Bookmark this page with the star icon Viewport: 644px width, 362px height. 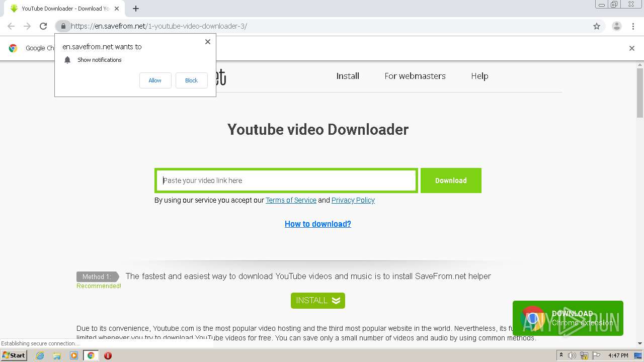click(x=597, y=26)
